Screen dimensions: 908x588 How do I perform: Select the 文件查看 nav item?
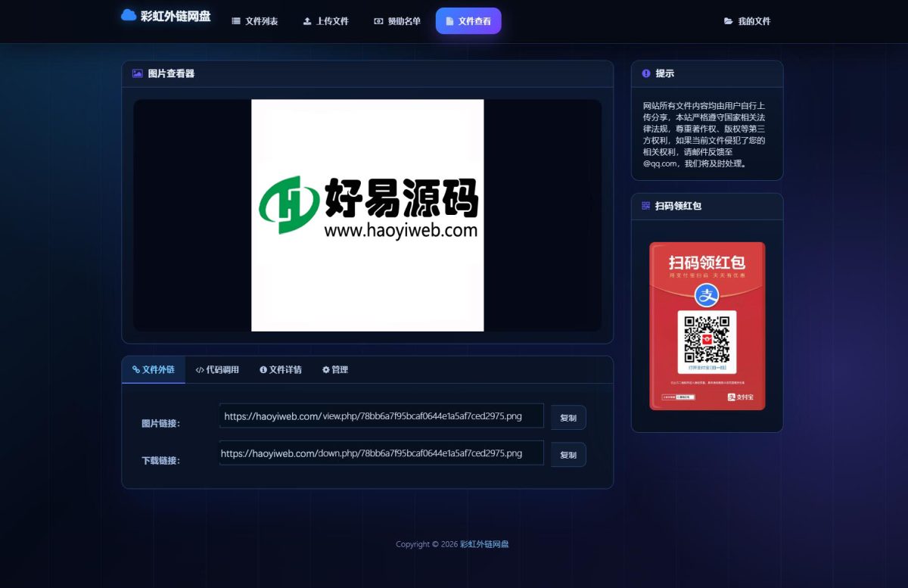click(468, 21)
